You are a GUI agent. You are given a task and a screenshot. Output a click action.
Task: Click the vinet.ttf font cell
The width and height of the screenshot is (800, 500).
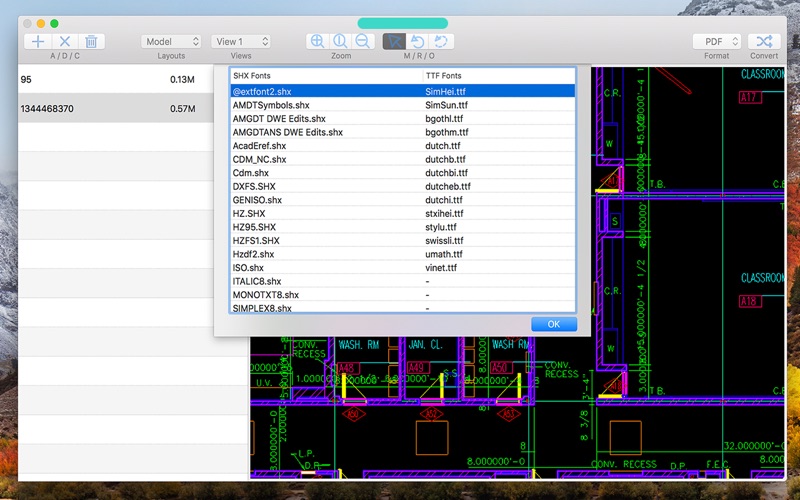441,267
